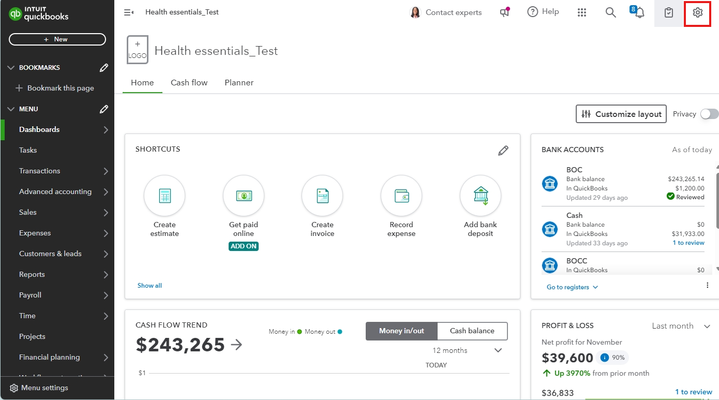Click the Contact experts avatar
Screen dimensions: 719x400
[415, 12]
